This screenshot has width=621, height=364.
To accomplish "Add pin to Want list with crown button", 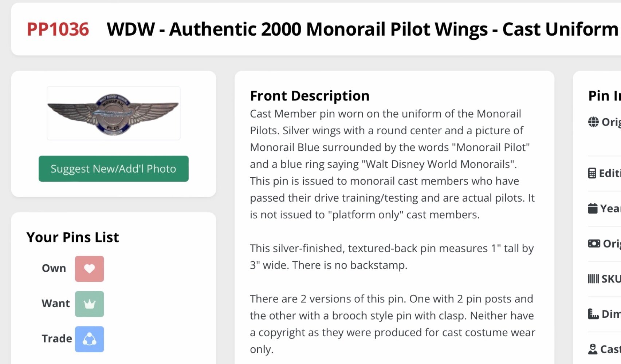I will (89, 304).
